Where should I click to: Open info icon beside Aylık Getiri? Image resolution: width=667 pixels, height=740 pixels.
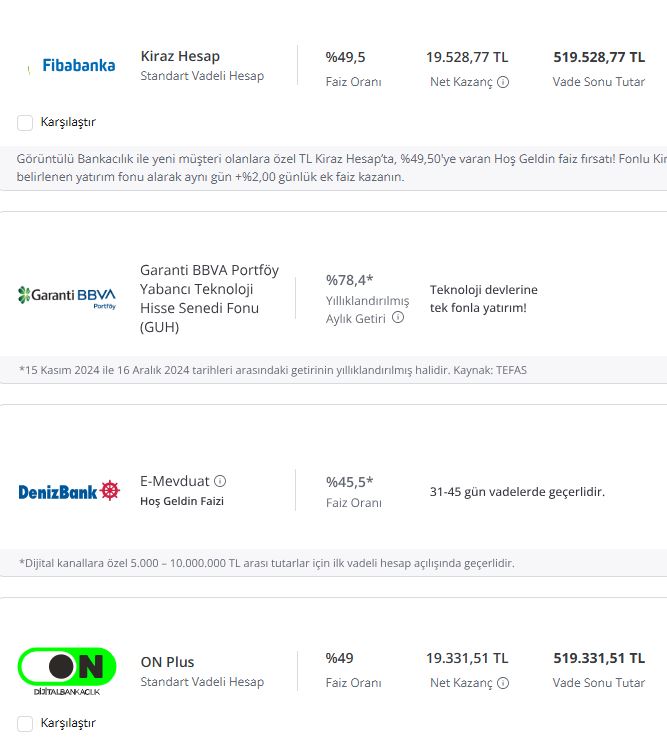tap(398, 318)
